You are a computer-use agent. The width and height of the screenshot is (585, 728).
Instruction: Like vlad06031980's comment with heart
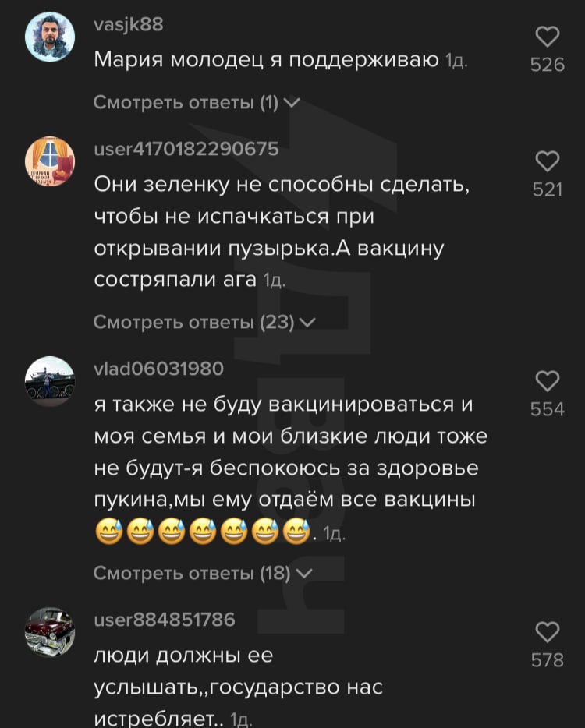coord(548,381)
